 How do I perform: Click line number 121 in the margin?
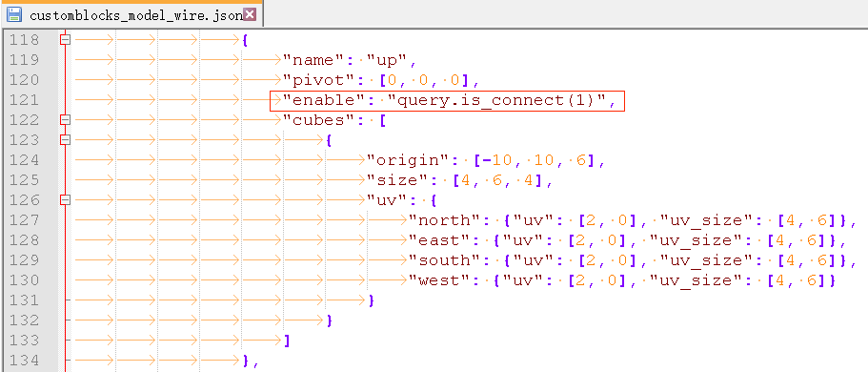click(x=25, y=100)
